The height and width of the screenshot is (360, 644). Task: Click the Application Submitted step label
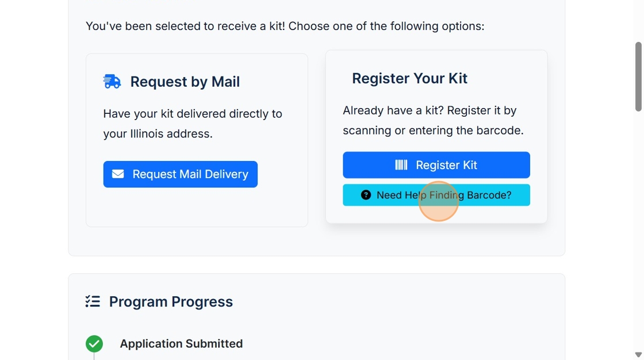[x=181, y=343]
